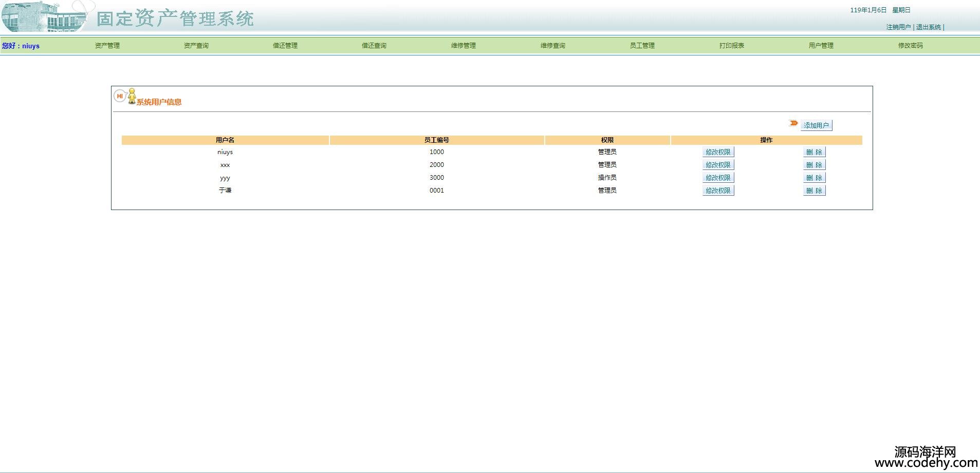This screenshot has height=473, width=980.
Task: Open 修改密码 page
Action: (x=910, y=46)
